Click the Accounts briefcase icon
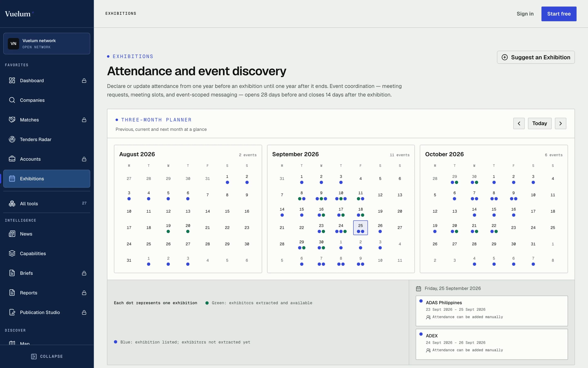The width and height of the screenshot is (588, 368). point(12,159)
